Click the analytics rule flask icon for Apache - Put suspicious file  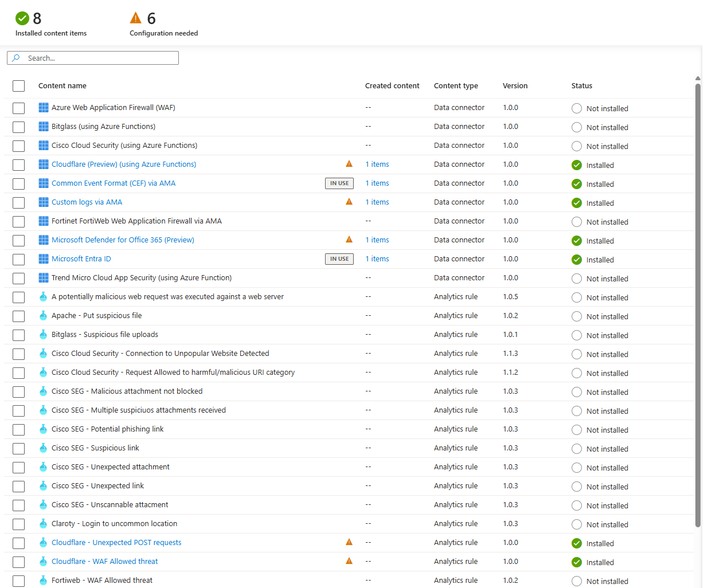click(x=43, y=316)
